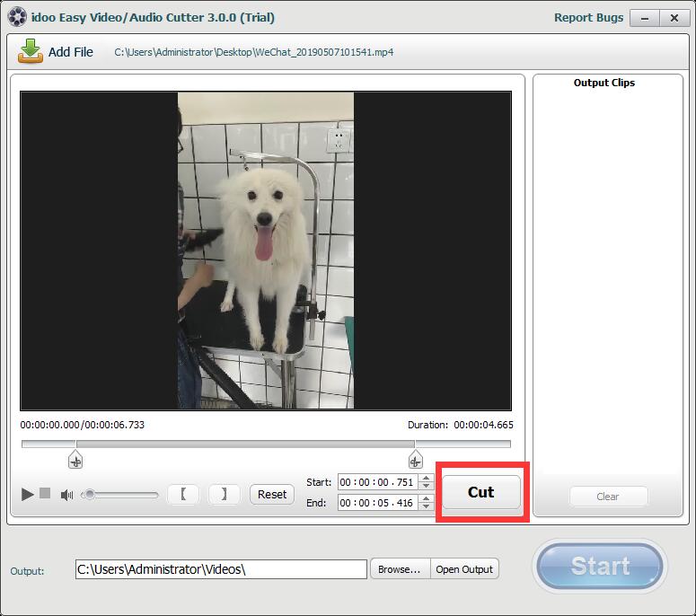Click the Add File download icon
The image size is (696, 616).
click(x=31, y=51)
